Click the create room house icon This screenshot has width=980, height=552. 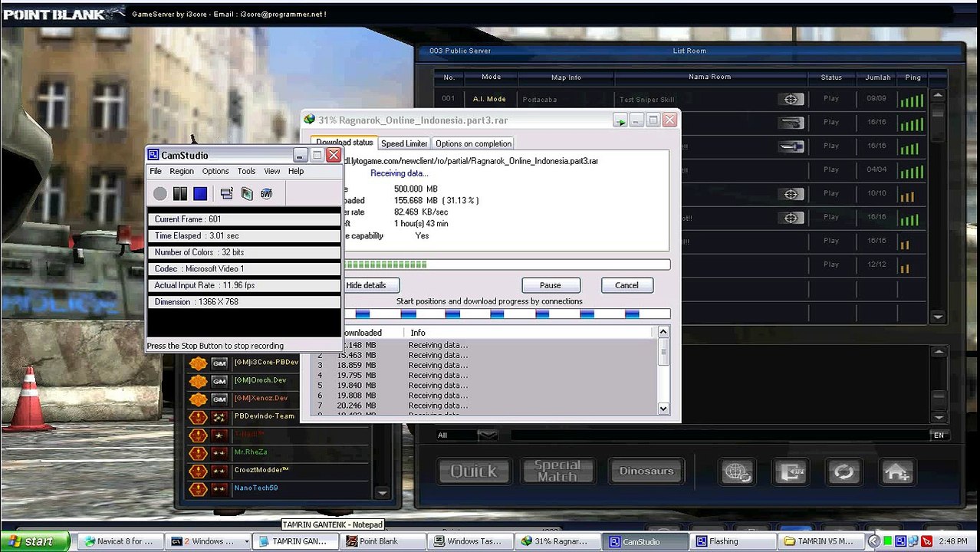tap(896, 472)
